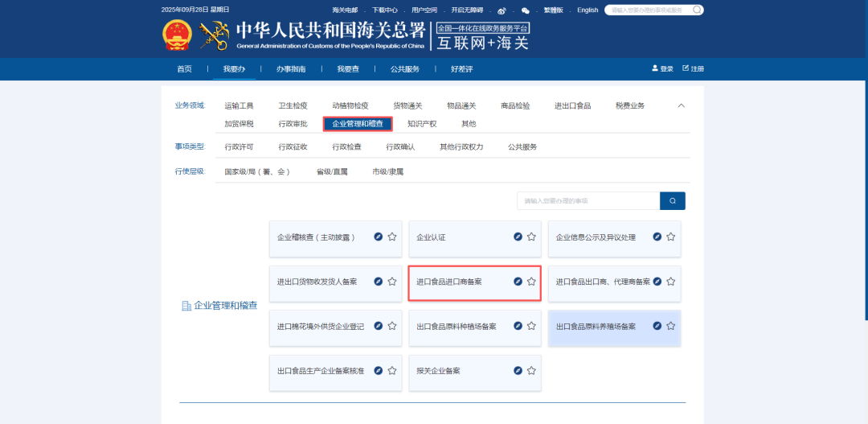Screen dimensions: 868x424
Task: Open guide icon for 报关企业备案
Action: (x=518, y=371)
